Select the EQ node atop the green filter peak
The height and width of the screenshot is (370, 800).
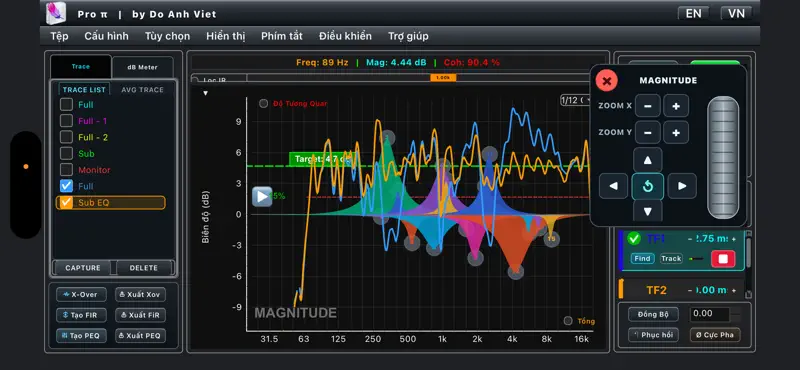387,138
